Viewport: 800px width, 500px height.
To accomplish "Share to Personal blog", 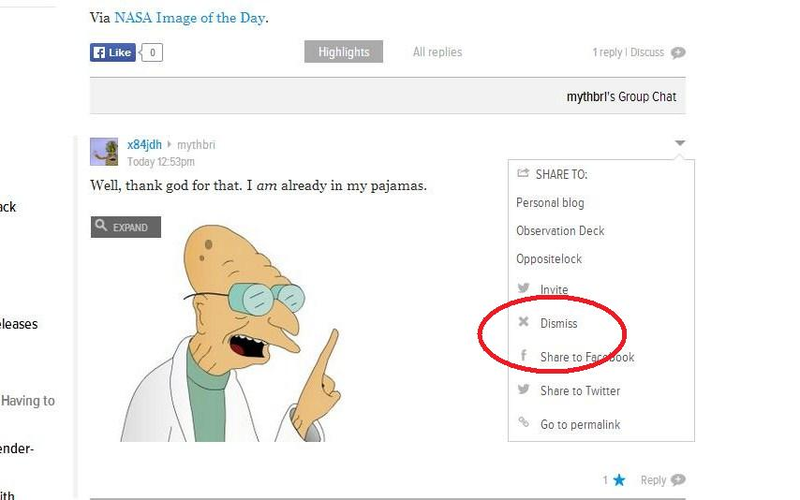I will pos(550,203).
